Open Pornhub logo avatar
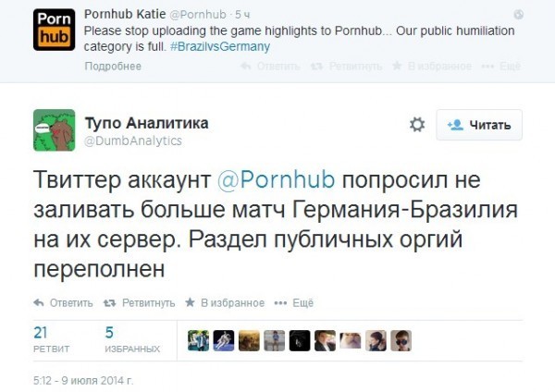555x392 pixels. (55, 30)
